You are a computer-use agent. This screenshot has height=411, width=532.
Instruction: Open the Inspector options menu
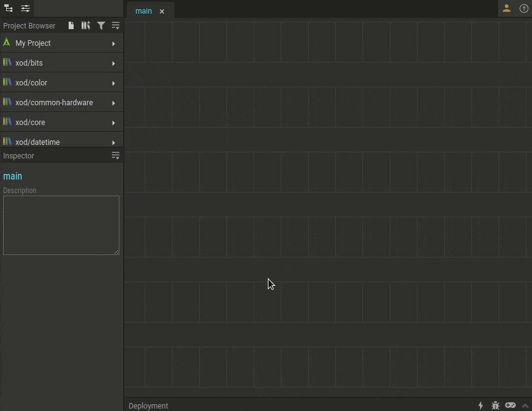pyautogui.click(x=116, y=155)
